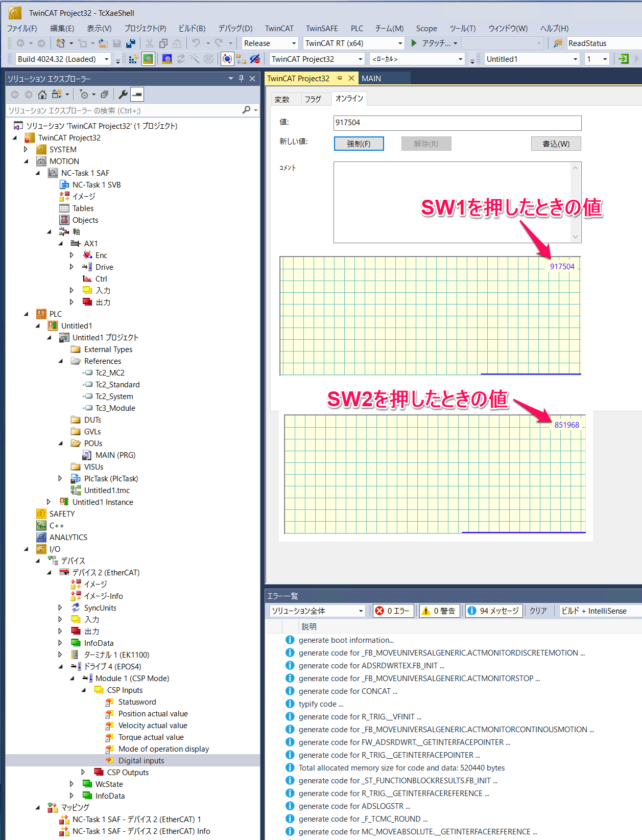The image size is (642, 840).
Task: Open the Build 4024.32 (Loaded) dropdown
Action: click(x=107, y=59)
